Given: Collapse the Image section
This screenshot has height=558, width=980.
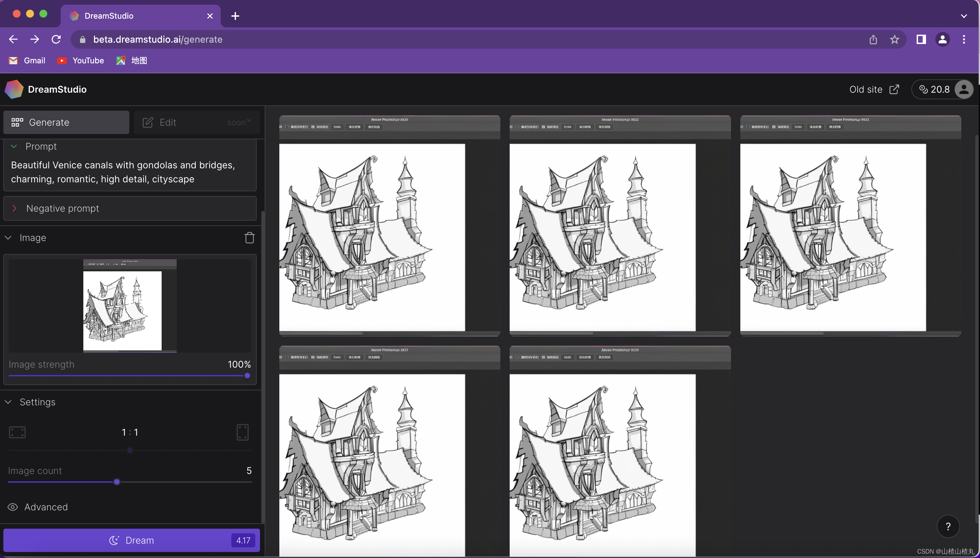Looking at the screenshot, I should [8, 238].
